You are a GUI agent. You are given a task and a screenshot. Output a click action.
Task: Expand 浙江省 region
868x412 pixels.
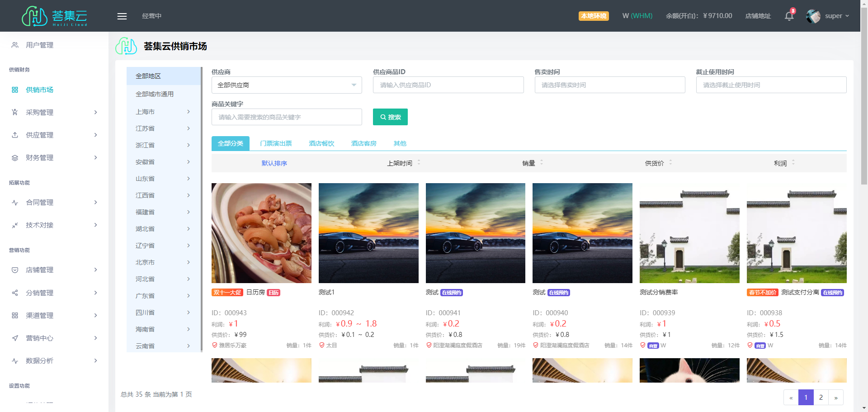[189, 145]
